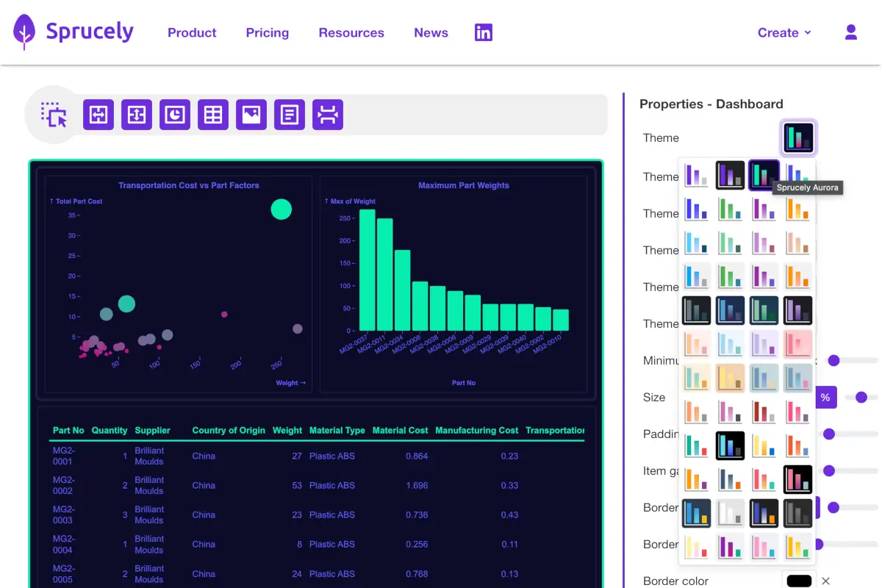Image resolution: width=882 pixels, height=588 pixels.
Task: Click the Sprucely leaf logo
Action: [24, 32]
